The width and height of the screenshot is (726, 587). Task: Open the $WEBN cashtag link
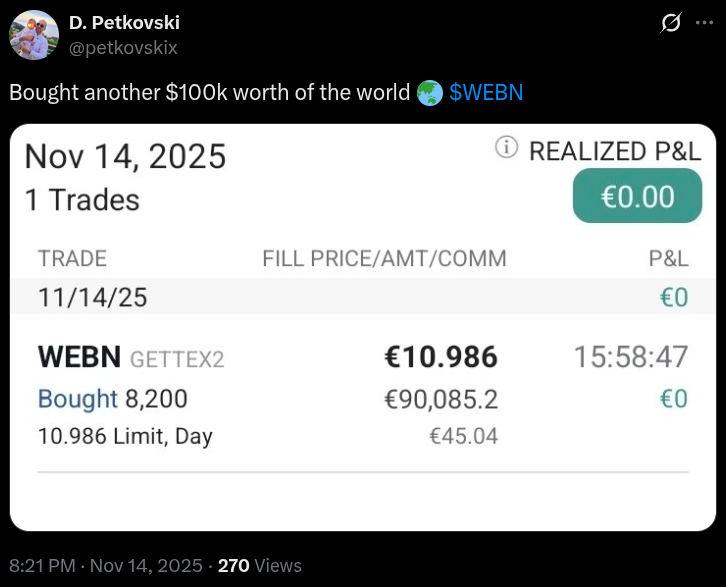click(x=486, y=93)
